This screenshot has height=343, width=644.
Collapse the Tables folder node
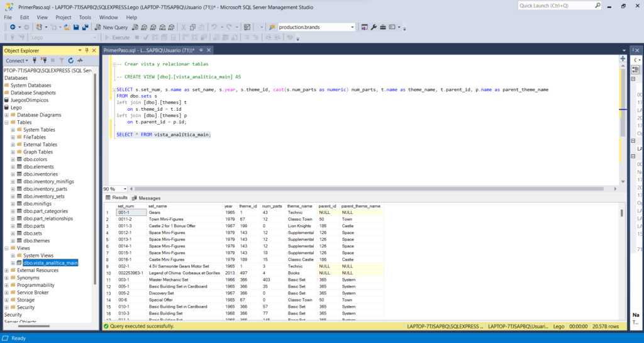click(x=6, y=123)
